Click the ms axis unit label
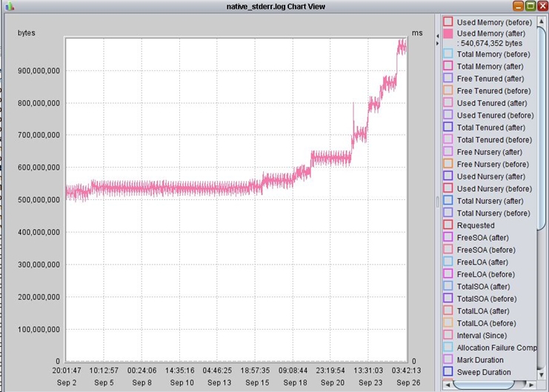 [x=417, y=33]
